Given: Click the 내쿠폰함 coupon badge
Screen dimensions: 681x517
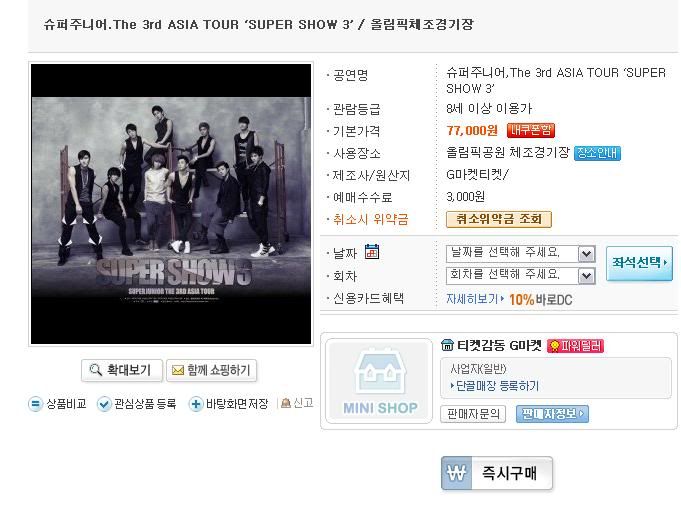Looking at the screenshot, I should coord(531,130).
